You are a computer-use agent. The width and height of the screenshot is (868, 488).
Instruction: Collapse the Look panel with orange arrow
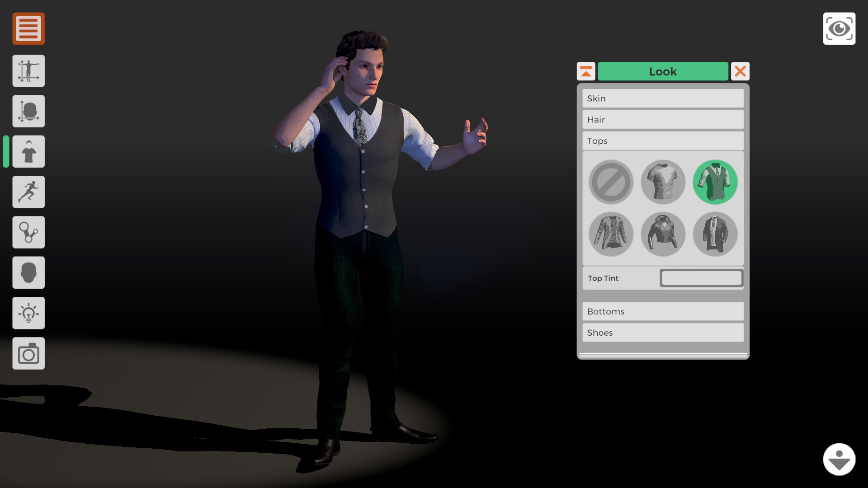pyautogui.click(x=586, y=71)
